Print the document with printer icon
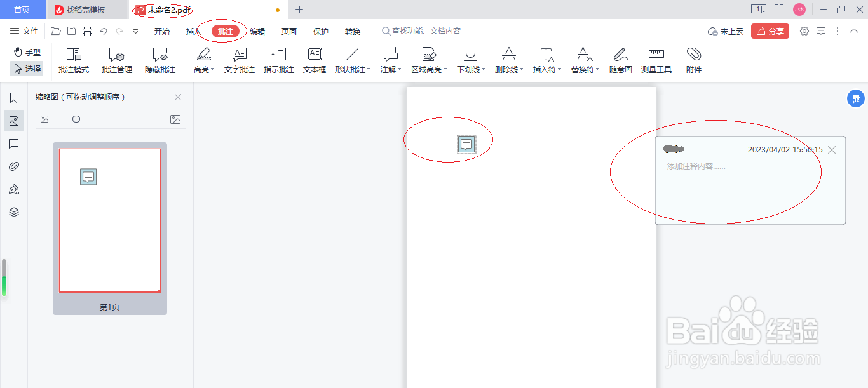Screen dimensions: 868x388 pyautogui.click(x=88, y=31)
